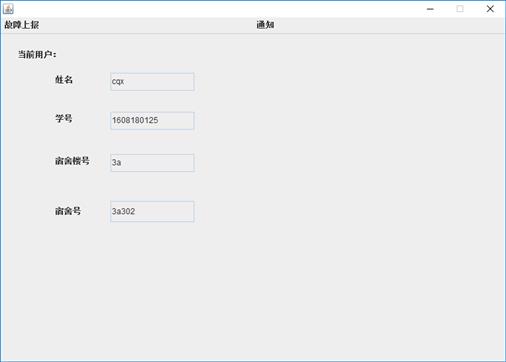506x362 pixels.
Task: Click the 宿舍楼号 label
Action: coord(72,161)
